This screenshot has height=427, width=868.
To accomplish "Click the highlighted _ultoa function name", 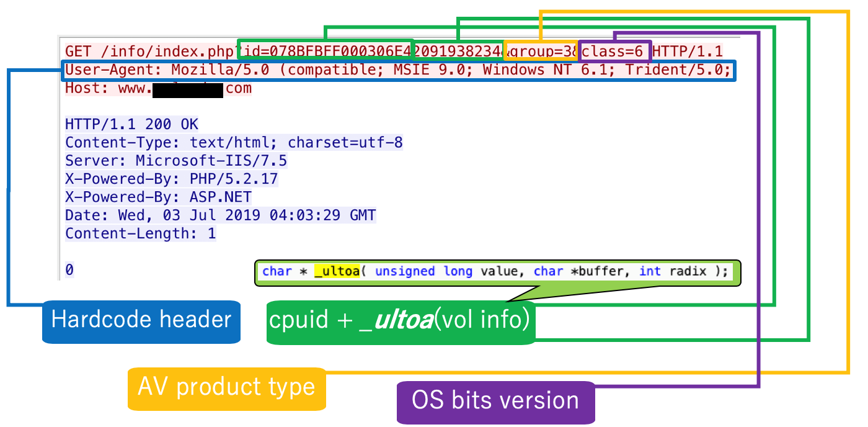I will [x=337, y=272].
